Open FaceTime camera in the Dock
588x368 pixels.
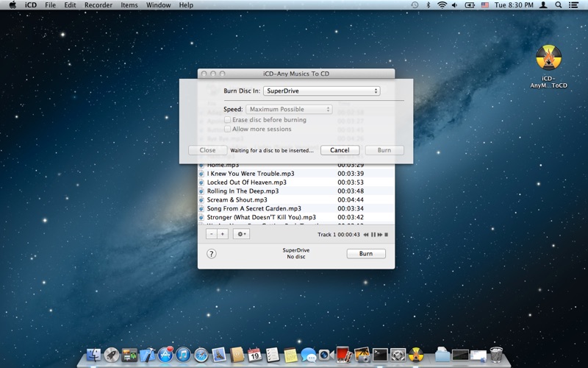coord(326,355)
